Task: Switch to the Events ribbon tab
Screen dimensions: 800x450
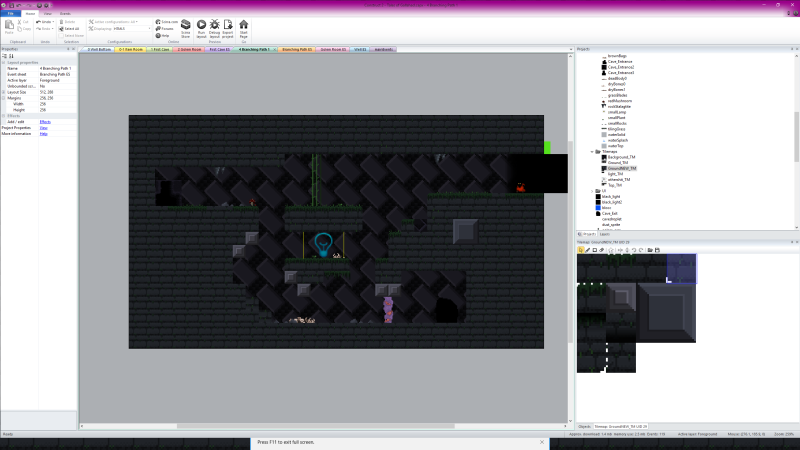Action: point(65,14)
